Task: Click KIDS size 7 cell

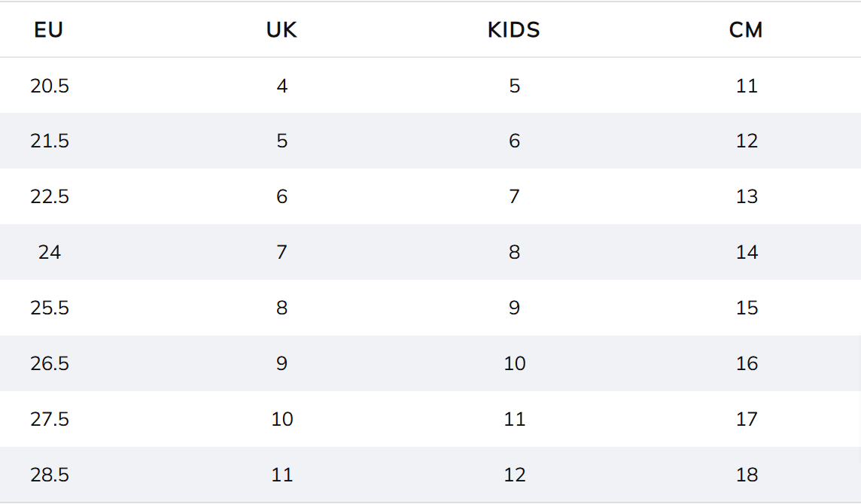Action: tap(514, 196)
